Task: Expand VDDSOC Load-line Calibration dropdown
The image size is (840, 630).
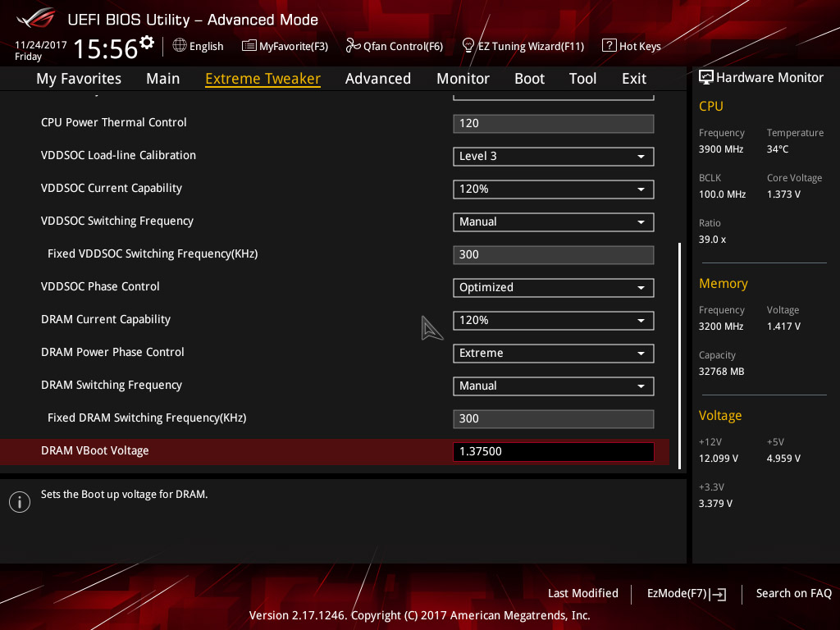Action: pos(554,157)
